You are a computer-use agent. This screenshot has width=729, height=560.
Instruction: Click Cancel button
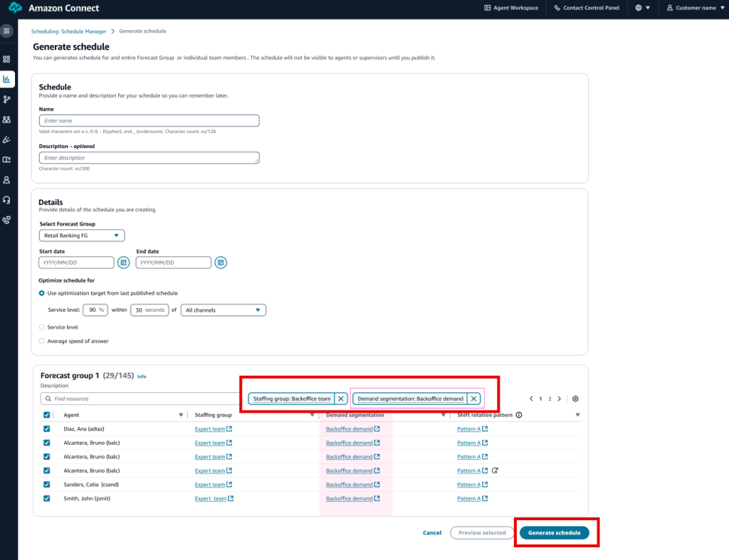(432, 533)
